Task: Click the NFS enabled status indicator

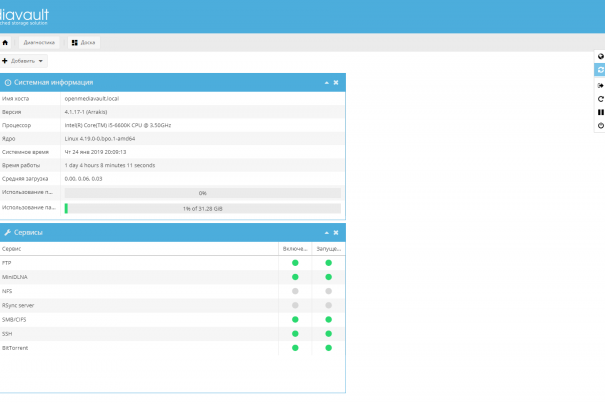Action: (295, 291)
